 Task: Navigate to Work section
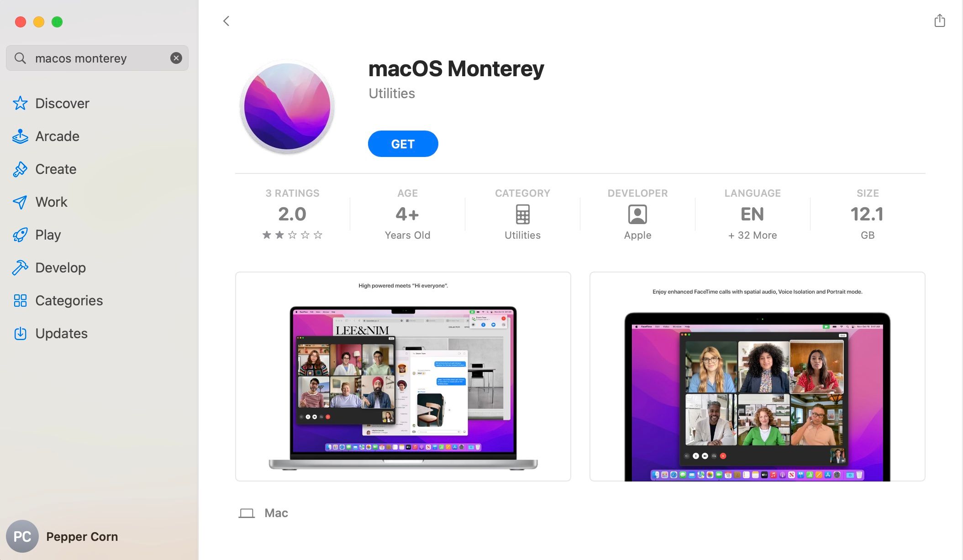[51, 201]
